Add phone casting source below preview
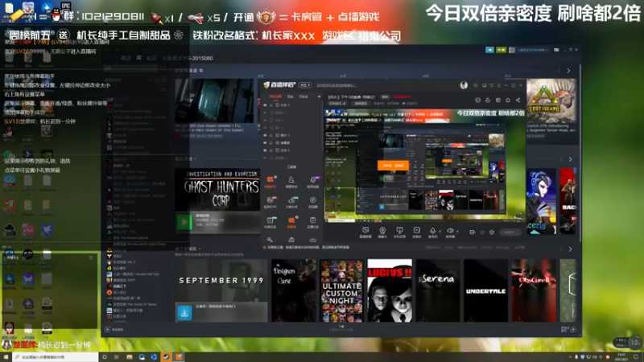Screen dimensions: 644x362 (x=399, y=232)
